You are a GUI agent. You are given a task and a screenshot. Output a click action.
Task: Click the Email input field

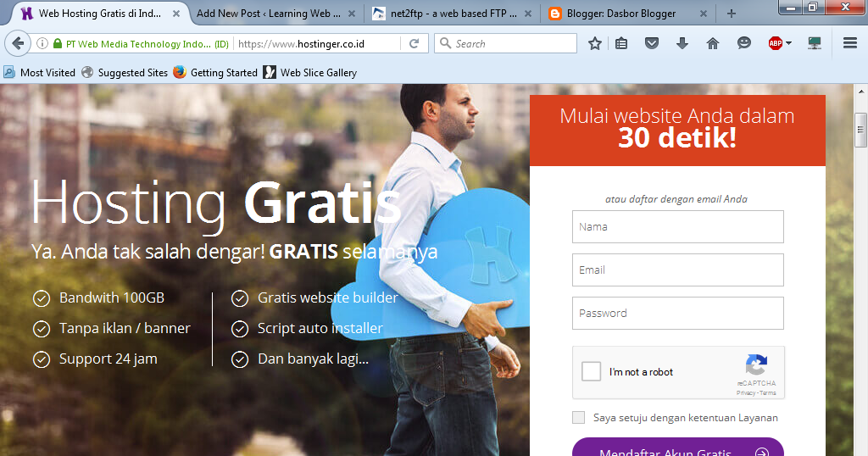(677, 270)
